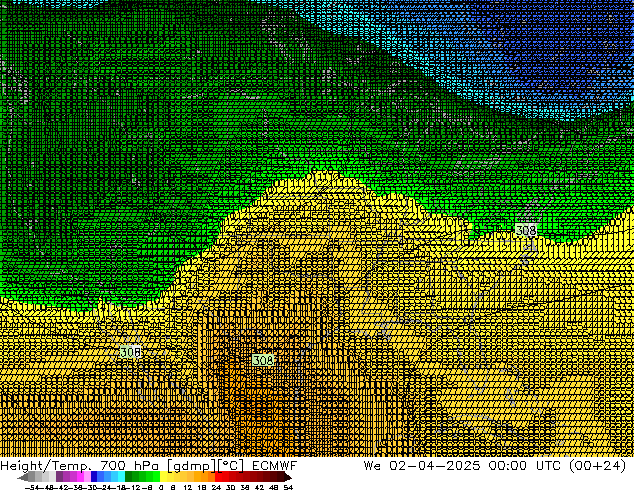Click the bright yellow legend swatch above 0
Viewport: 634px width, 490px height.
(x=163, y=477)
